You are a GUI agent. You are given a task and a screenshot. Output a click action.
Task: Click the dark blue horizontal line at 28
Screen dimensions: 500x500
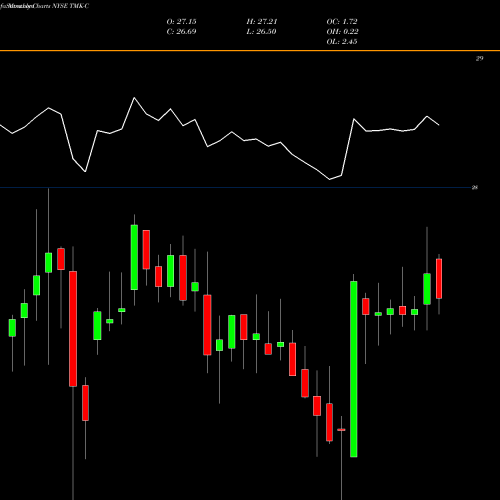click(235, 188)
